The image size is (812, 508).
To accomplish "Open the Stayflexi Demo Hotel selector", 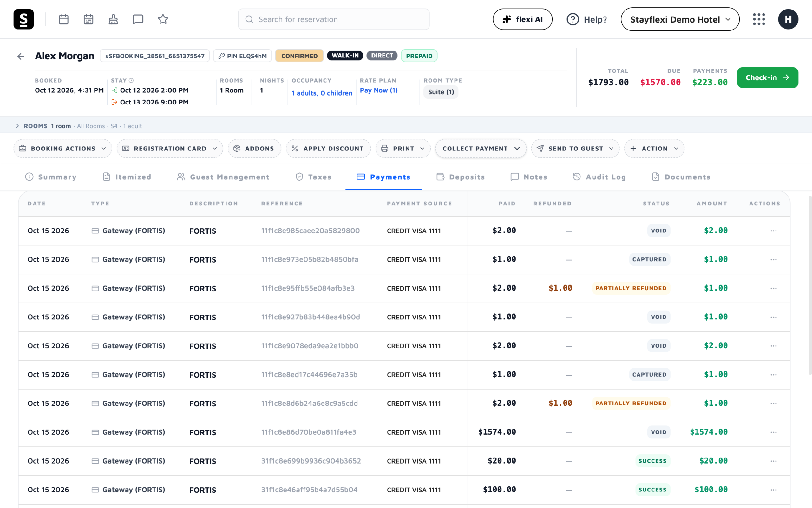I will coord(680,19).
